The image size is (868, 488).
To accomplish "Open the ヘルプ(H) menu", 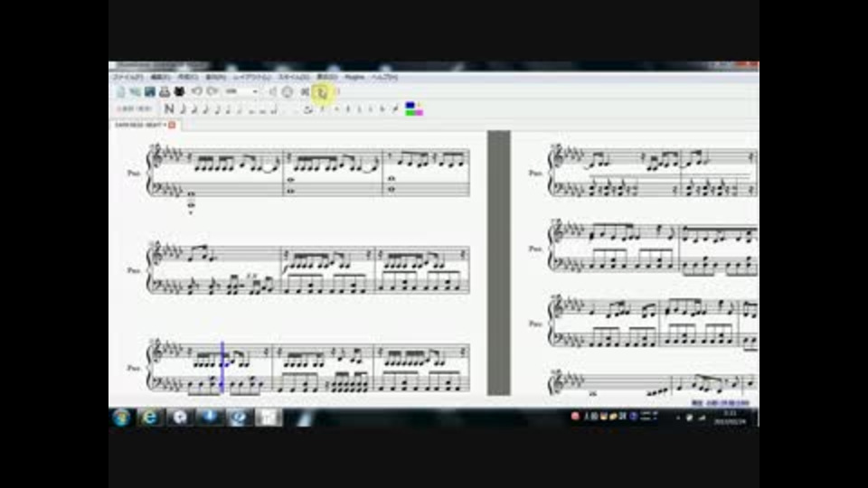I will click(384, 77).
